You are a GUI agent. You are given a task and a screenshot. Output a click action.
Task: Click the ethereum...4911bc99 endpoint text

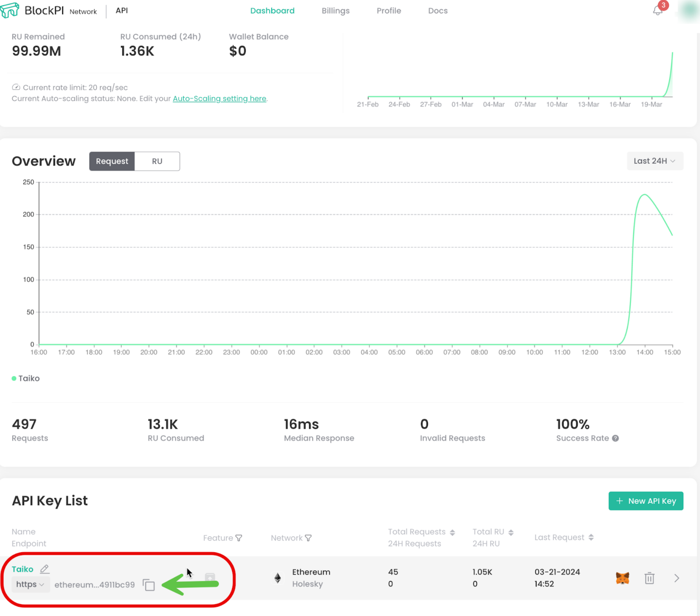click(x=94, y=585)
